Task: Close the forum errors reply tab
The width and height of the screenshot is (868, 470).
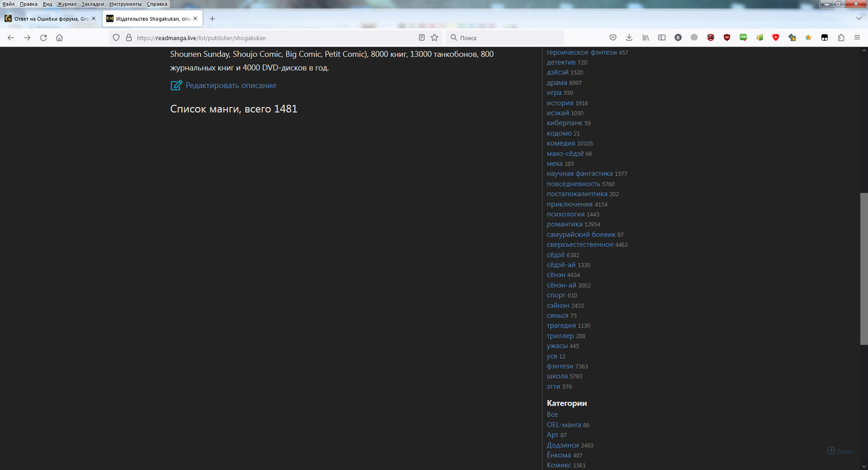Action: (94, 18)
